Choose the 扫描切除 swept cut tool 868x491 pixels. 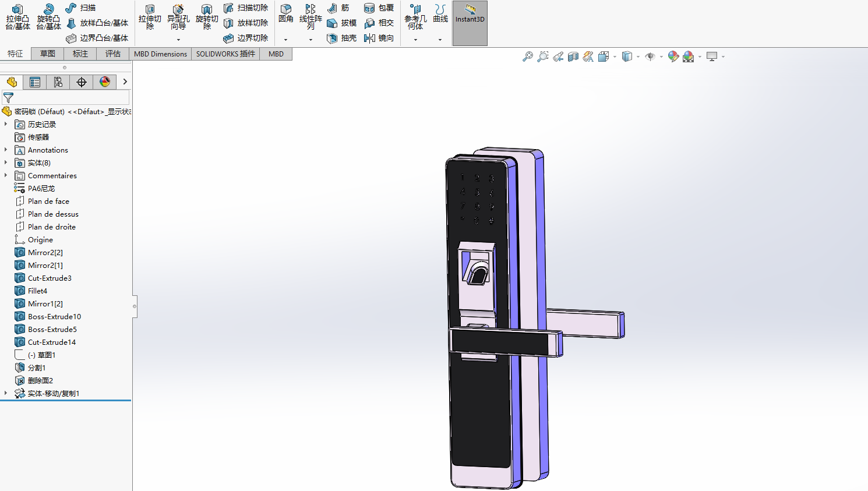point(246,8)
